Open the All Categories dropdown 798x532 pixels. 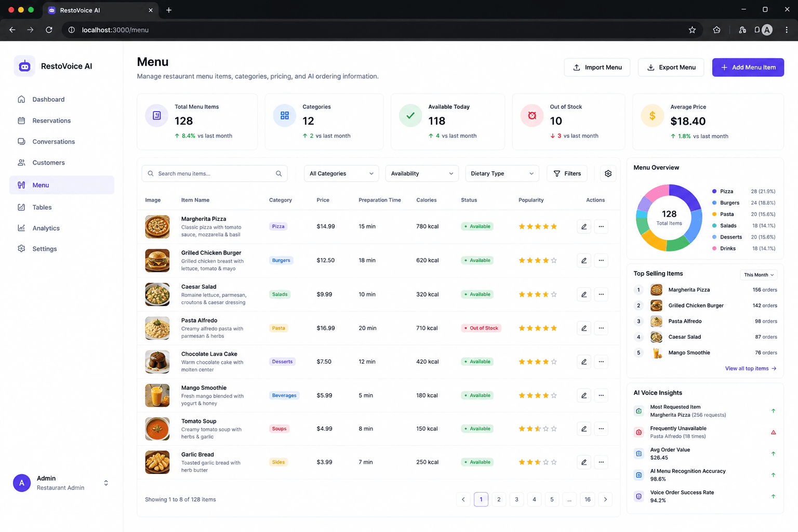coord(341,174)
